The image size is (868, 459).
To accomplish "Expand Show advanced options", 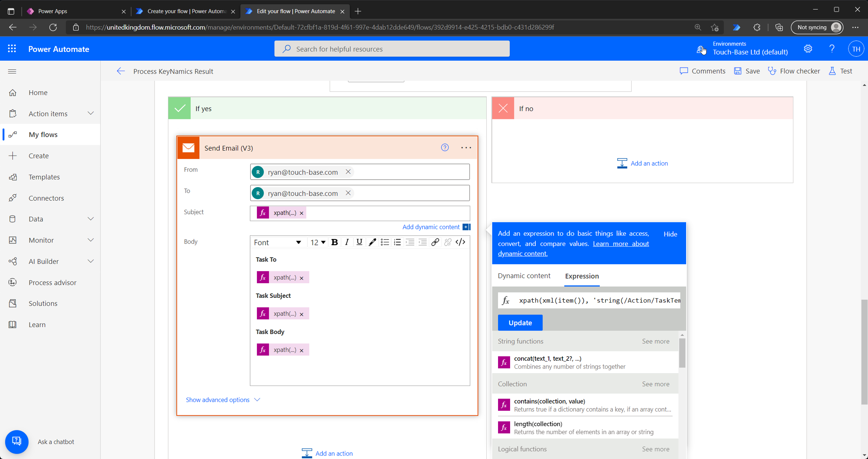I will pos(223,400).
